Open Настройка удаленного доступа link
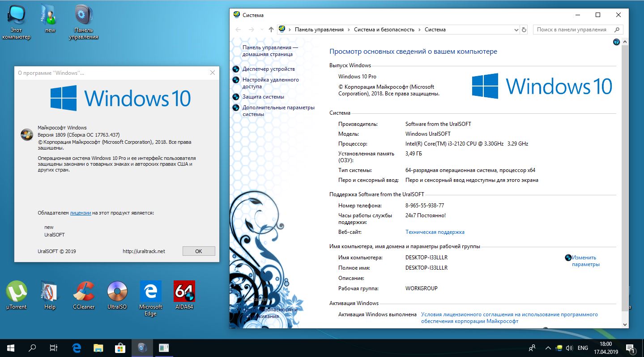 (271, 83)
